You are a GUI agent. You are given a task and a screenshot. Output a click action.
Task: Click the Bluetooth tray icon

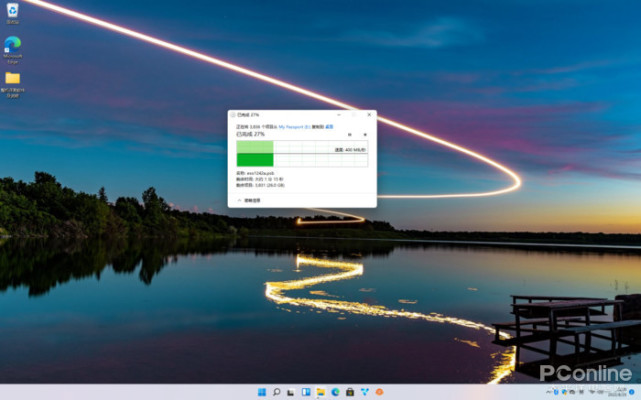[556, 392]
